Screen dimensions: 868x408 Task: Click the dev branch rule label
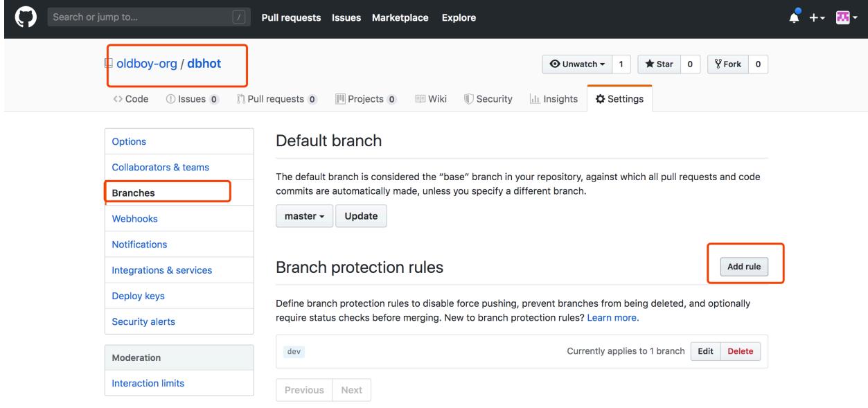[x=295, y=351]
